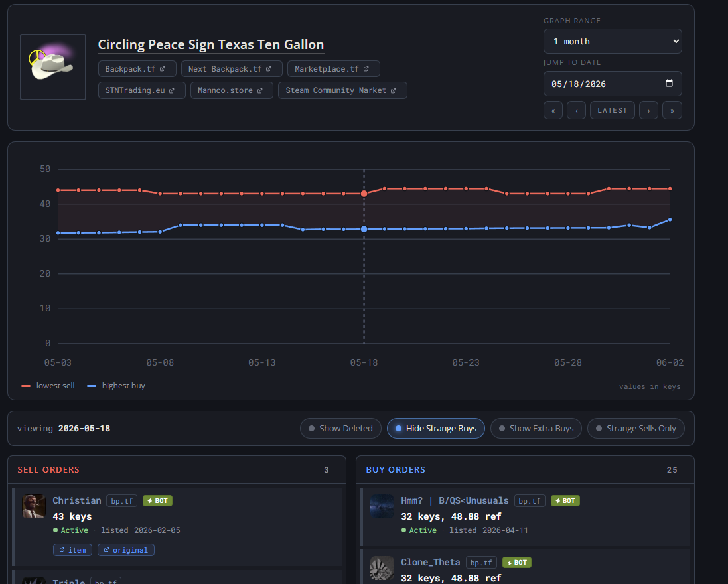Jump to last date with double-right arrow

[x=672, y=110]
